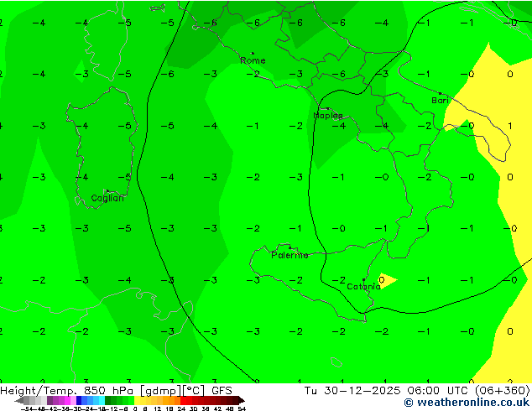The width and height of the screenshot is (532, 411).
Task: Click the Cagliari city label
Action: pos(107,198)
